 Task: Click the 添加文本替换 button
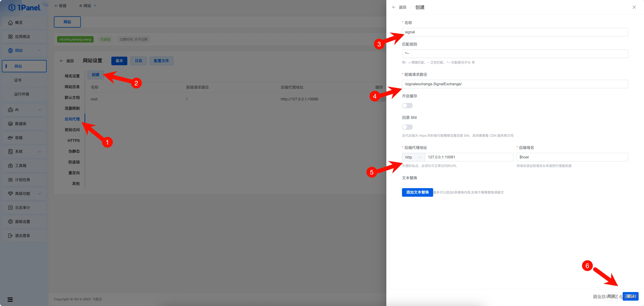[x=417, y=193]
